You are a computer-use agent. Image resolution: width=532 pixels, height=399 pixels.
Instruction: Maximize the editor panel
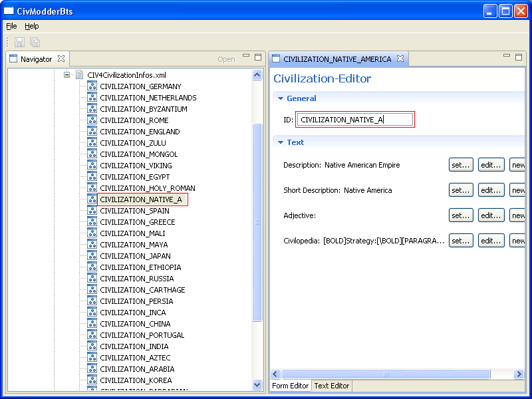tap(519, 57)
